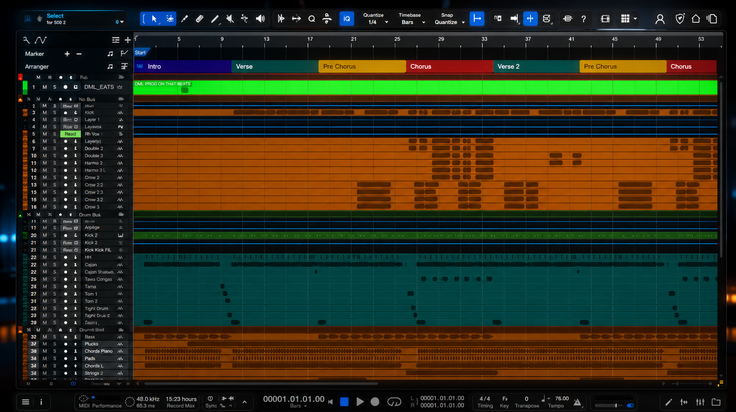Open the Snap Quantize dropdown
Screen dimensions: 736x412
click(449, 19)
